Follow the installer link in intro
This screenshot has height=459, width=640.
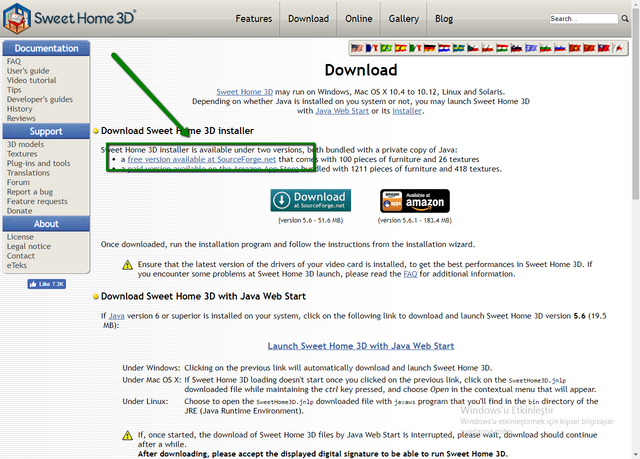407,111
